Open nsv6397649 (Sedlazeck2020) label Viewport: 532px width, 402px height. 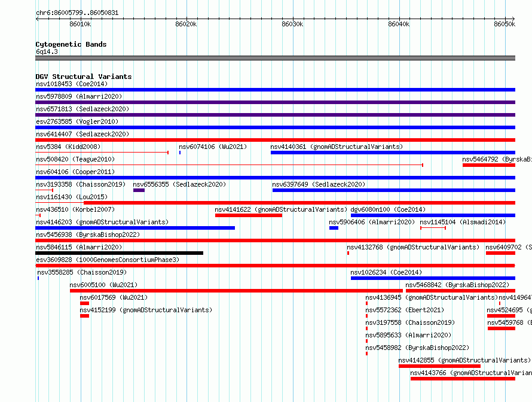tap(319, 184)
